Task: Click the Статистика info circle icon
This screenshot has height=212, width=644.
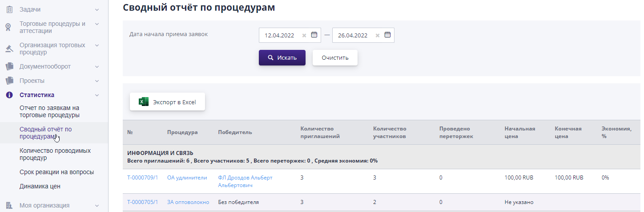Action: click(x=9, y=95)
